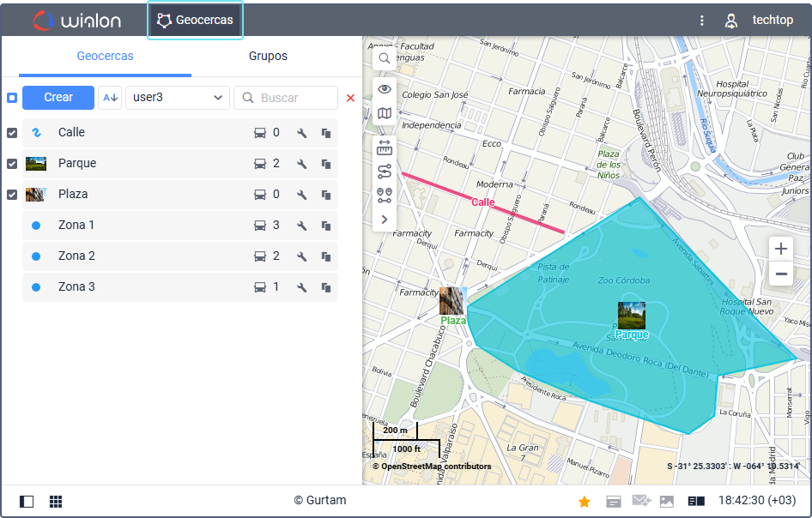Select the distance ruler tool
The width and height of the screenshot is (812, 518).
(385, 147)
